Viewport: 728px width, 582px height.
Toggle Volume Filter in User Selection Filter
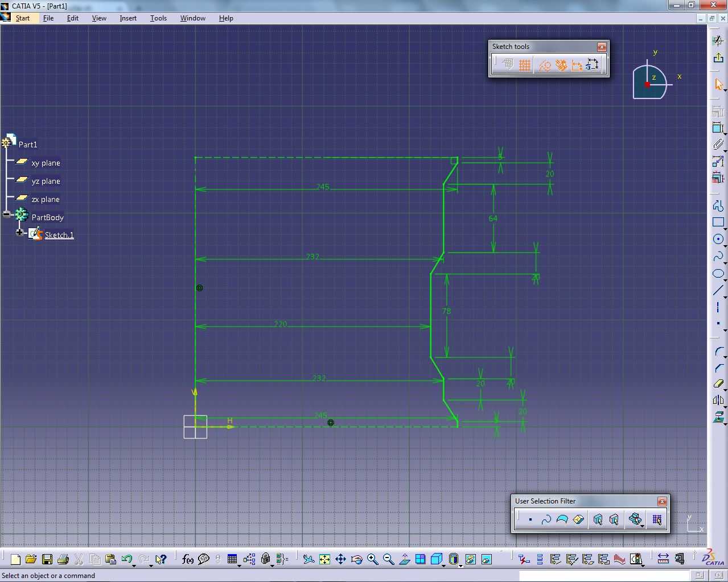578,519
